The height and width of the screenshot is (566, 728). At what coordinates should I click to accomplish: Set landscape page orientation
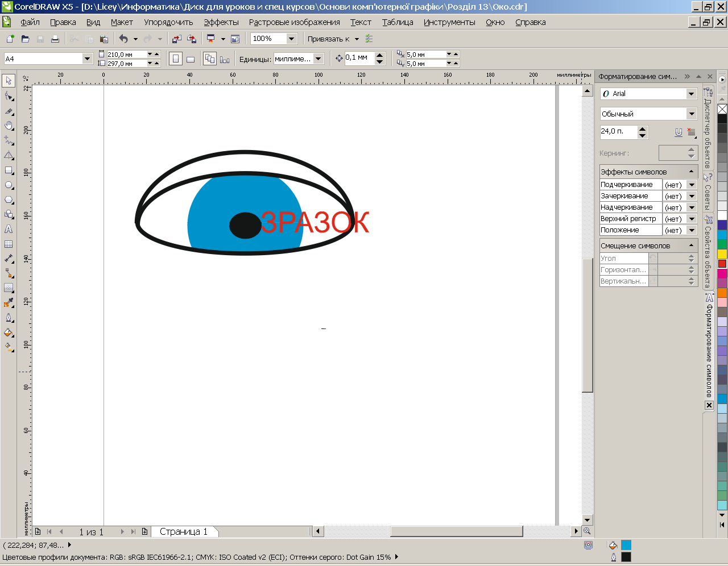[191, 59]
